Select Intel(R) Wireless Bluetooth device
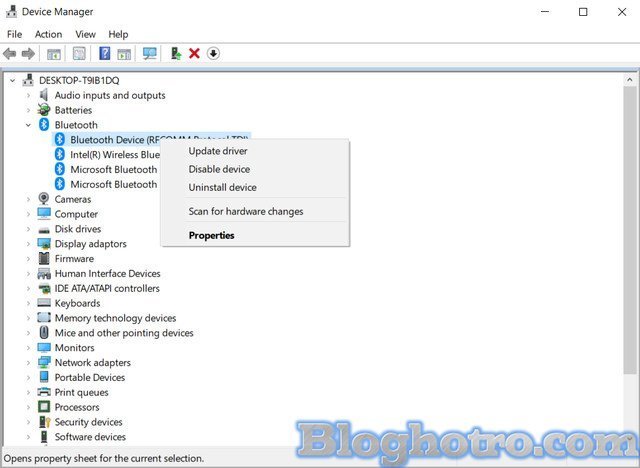 [115, 155]
